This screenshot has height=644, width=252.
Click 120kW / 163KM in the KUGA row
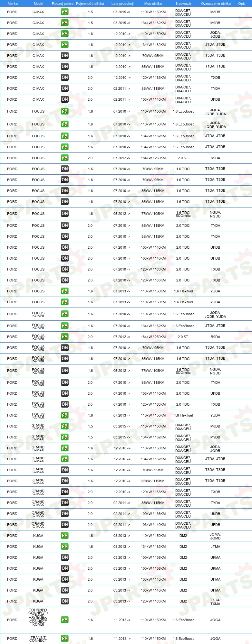(153, 601)
